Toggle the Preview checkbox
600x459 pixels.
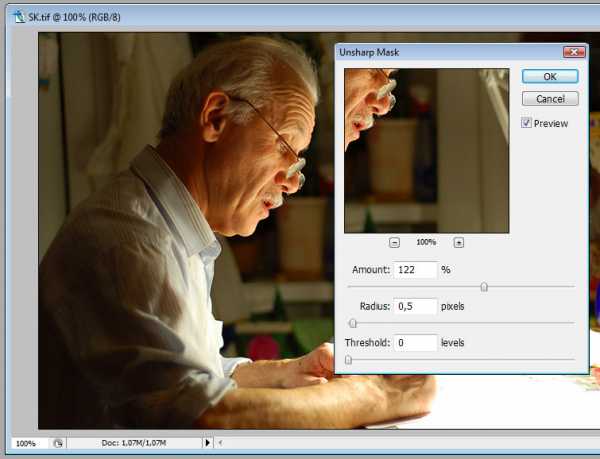526,123
